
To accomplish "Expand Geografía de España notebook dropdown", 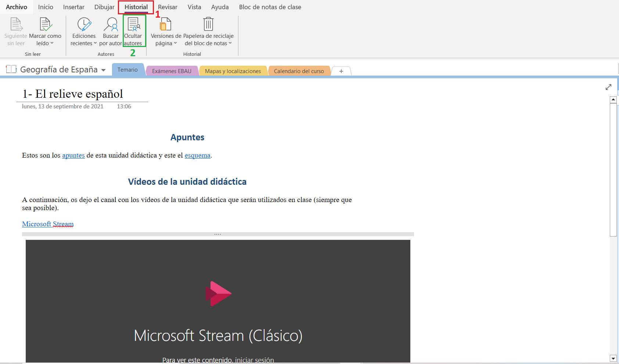I will click(x=104, y=70).
